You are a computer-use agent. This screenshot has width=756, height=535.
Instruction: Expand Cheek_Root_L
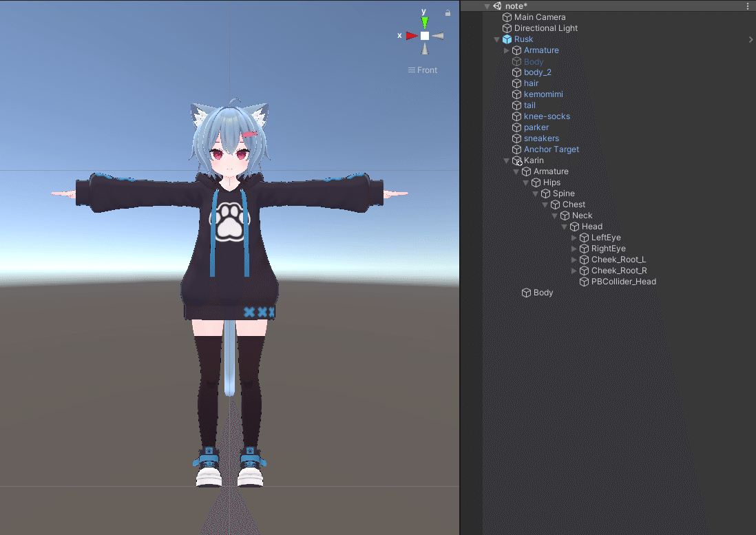coord(574,260)
